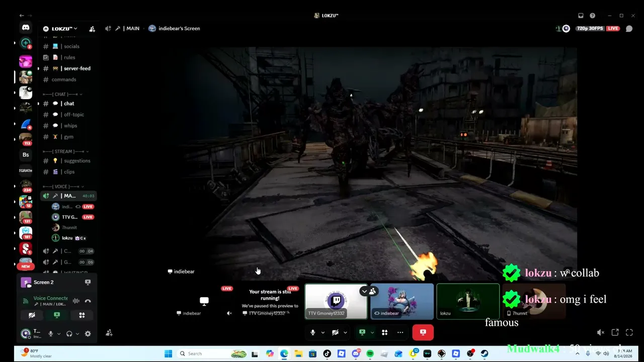
Task: Open Discord direct messages home icon
Action: pos(26,28)
